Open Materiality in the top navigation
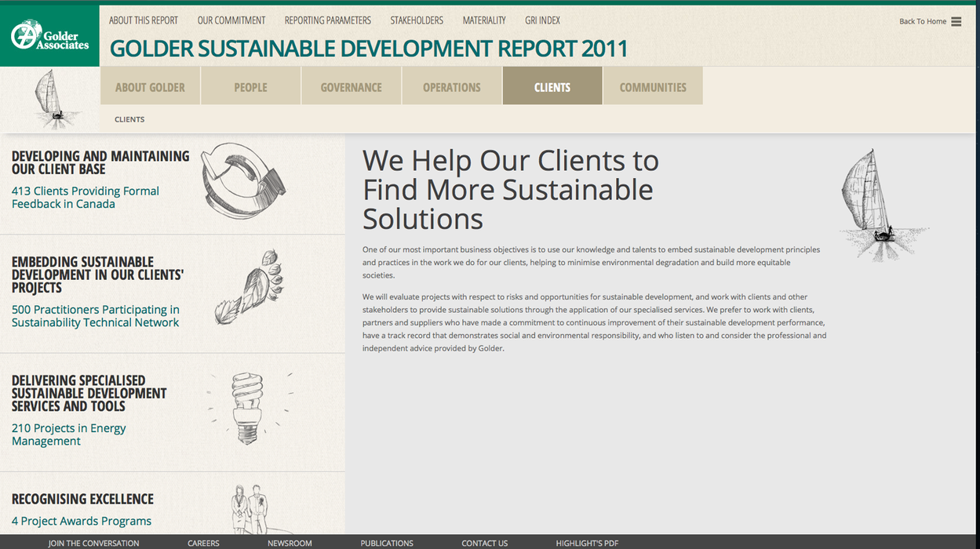The width and height of the screenshot is (980, 549). click(x=484, y=20)
